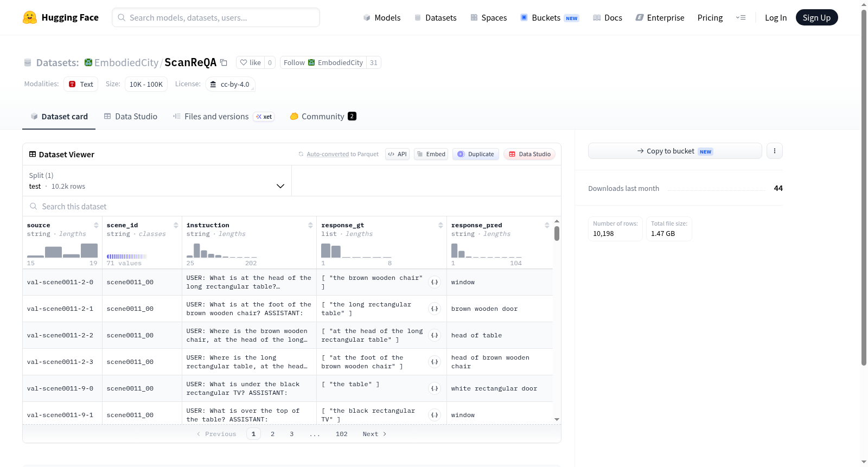Select the Dataset card tab
Image resolution: width=868 pixels, height=467 pixels.
tap(59, 116)
